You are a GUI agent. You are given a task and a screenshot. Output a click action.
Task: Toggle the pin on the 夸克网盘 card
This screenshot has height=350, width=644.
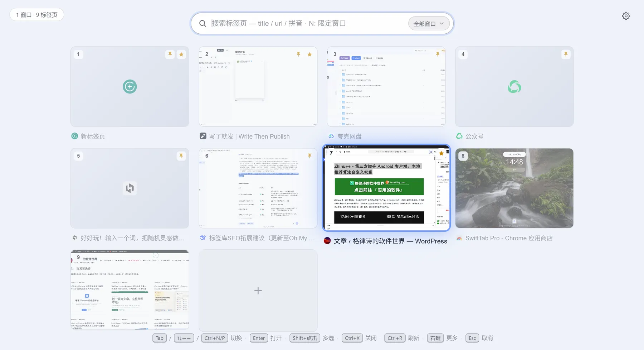438,54
